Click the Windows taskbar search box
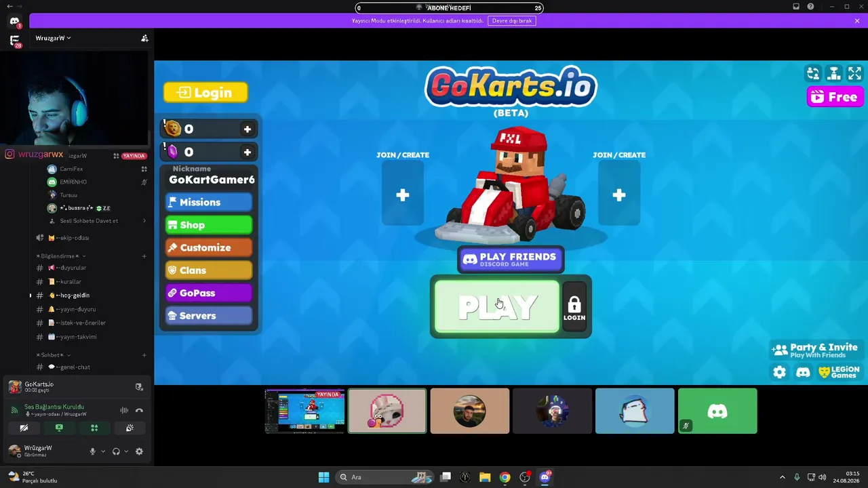The height and width of the screenshot is (488, 868). 384,477
